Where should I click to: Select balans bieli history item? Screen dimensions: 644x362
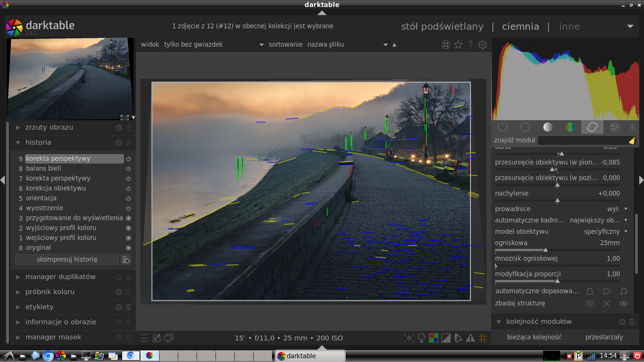[43, 168]
